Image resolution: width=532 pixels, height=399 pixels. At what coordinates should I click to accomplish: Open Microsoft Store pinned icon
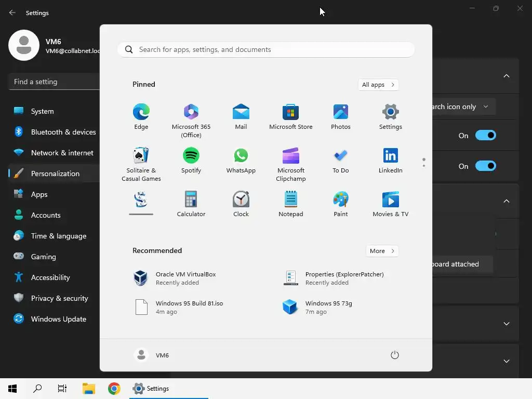291,117
